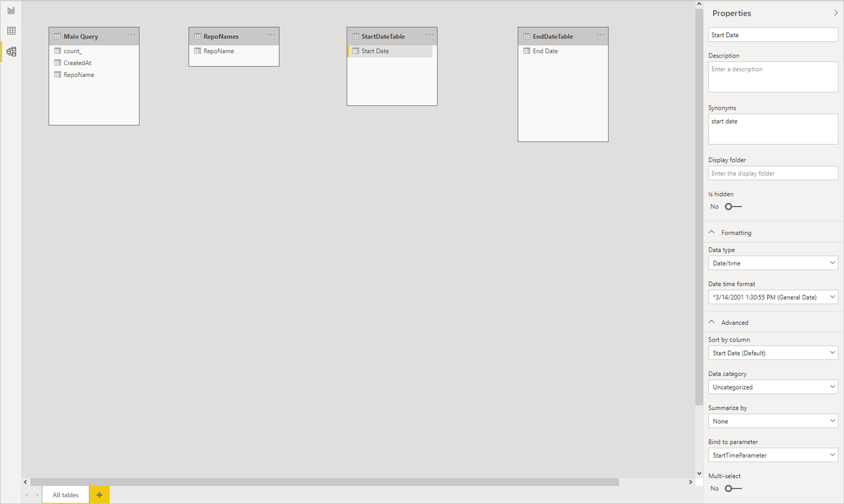Open the Bind to parameter dropdown
The width and height of the screenshot is (844, 504).
click(773, 455)
